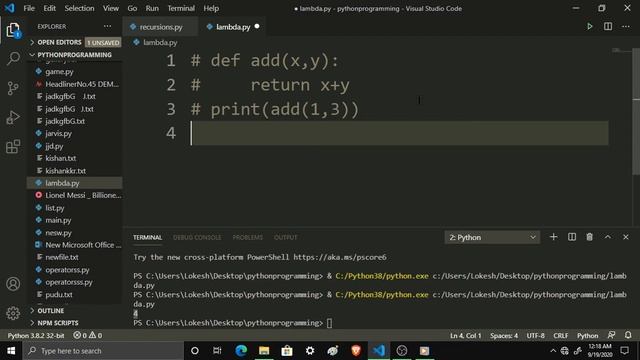Collapse the PYTHONPROGRAMMING folder section
Image resolution: width=640 pixels, height=360 pixels.
point(75,55)
